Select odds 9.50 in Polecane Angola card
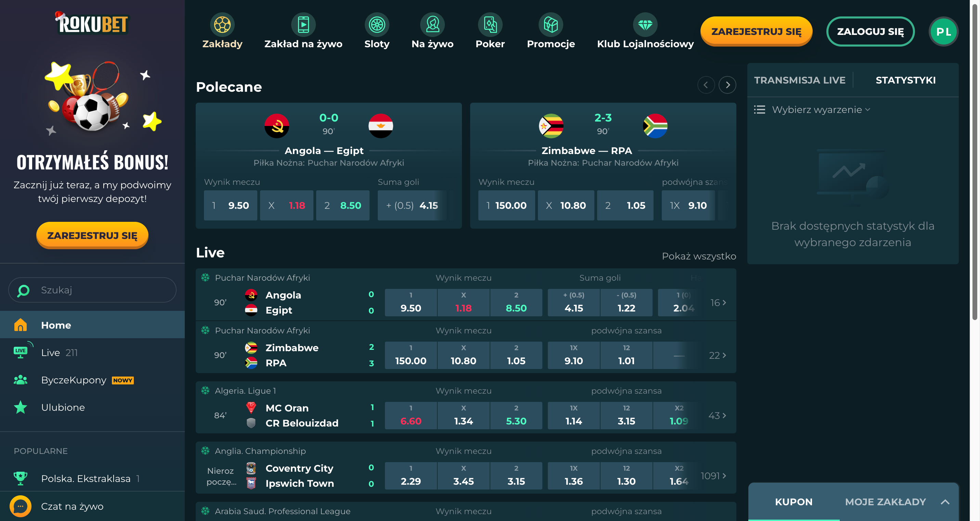The height and width of the screenshot is (521, 980). 231,205
